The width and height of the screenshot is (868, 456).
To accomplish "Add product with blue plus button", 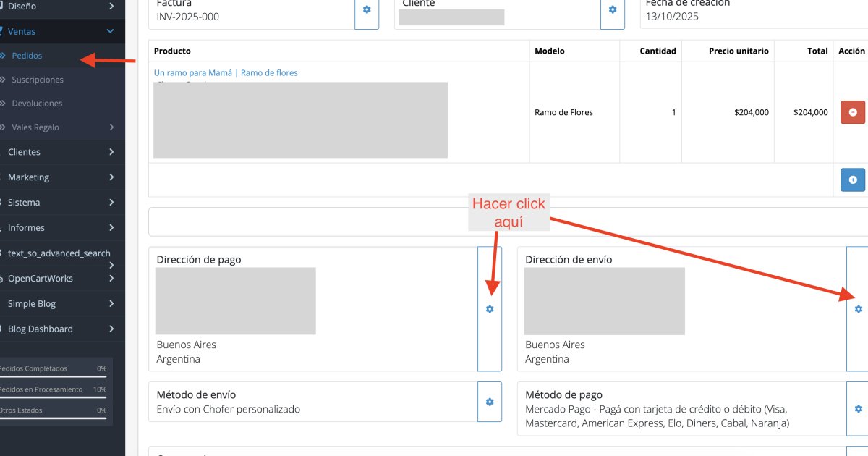I will [852, 180].
